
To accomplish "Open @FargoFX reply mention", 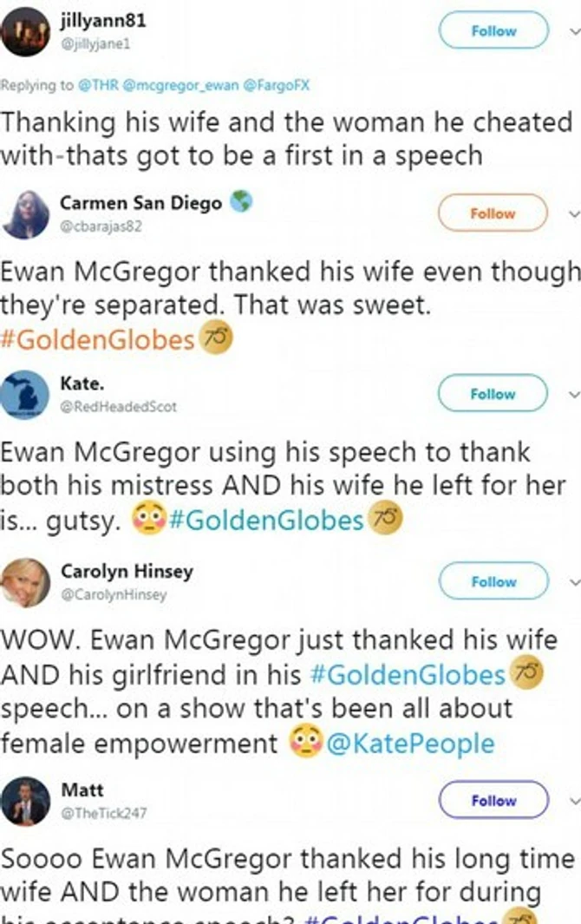I will point(277,85).
